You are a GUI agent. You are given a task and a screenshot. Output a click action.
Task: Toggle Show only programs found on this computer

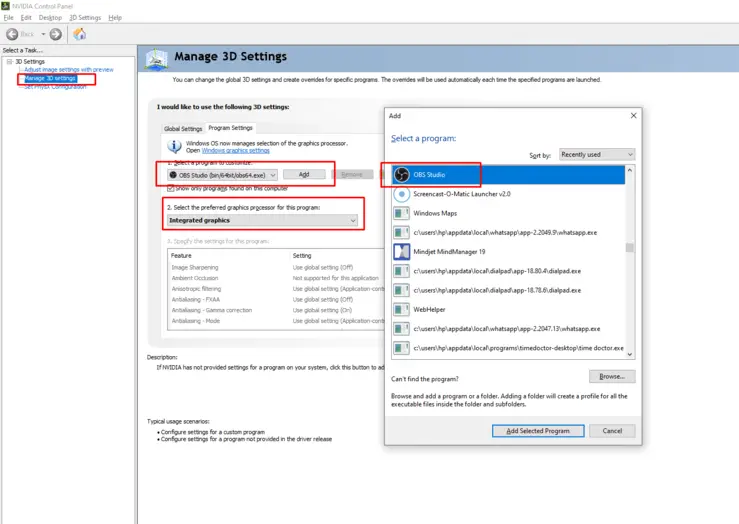[171, 188]
